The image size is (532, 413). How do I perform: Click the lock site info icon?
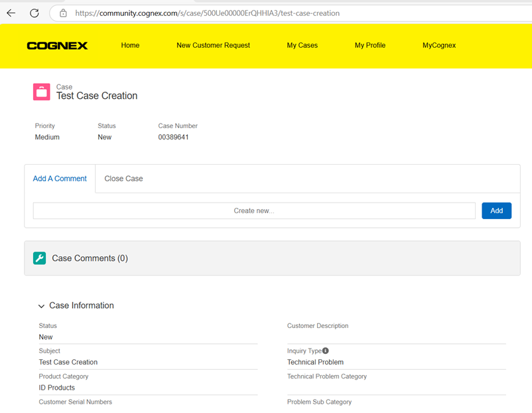click(63, 13)
